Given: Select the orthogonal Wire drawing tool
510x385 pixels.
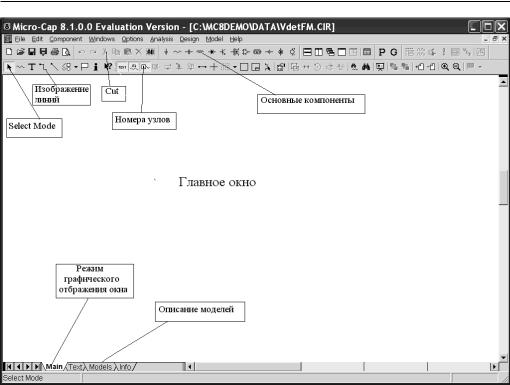Looking at the screenshot, I should coord(43,67).
